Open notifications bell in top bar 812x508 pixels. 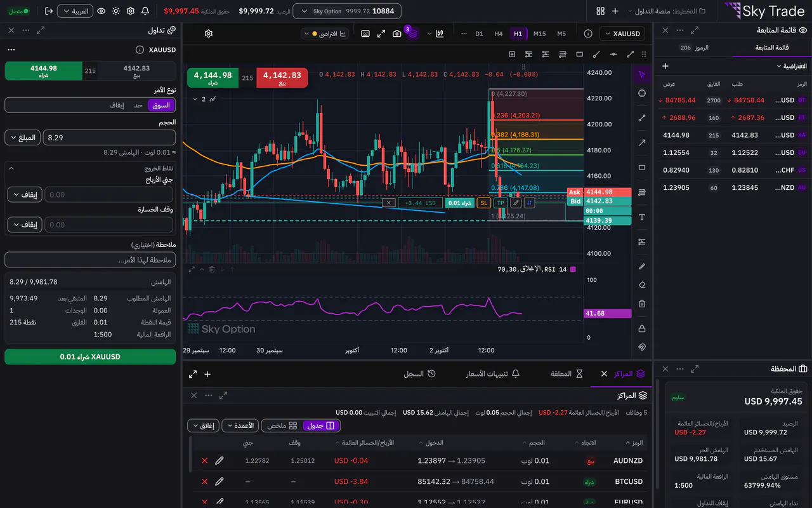(145, 11)
